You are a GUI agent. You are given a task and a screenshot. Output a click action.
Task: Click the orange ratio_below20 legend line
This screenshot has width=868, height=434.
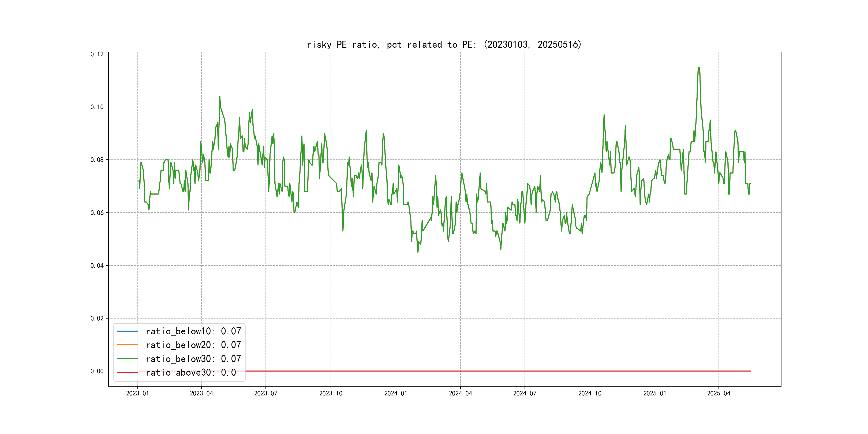tap(127, 345)
